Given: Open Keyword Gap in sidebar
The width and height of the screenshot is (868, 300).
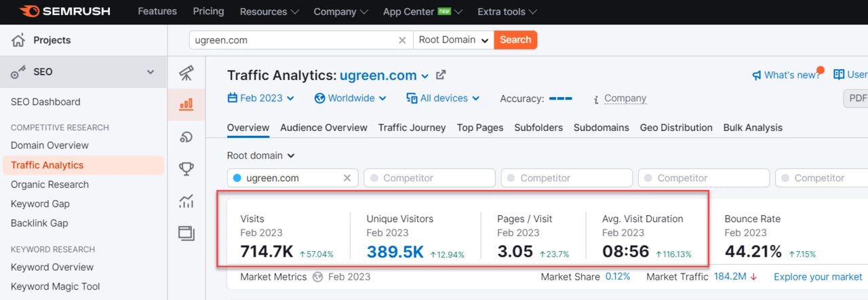Looking at the screenshot, I should tap(40, 204).
